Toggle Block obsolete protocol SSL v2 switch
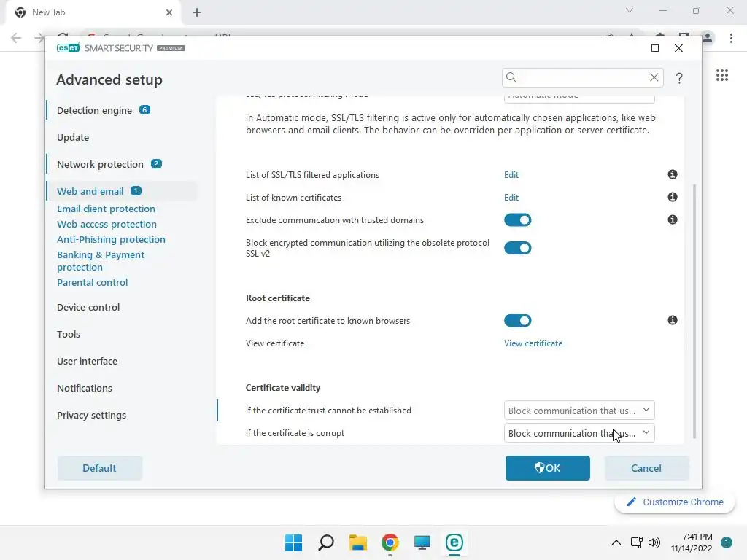The image size is (747, 560). (x=517, y=248)
